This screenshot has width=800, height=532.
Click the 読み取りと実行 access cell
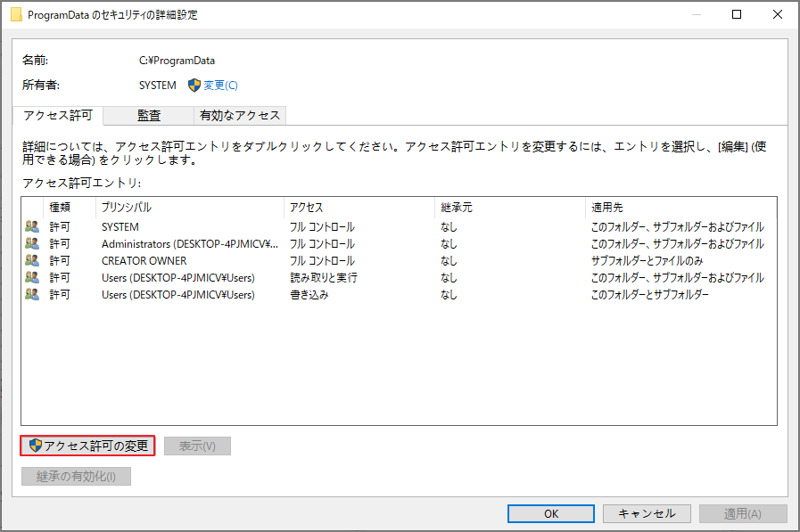(324, 278)
